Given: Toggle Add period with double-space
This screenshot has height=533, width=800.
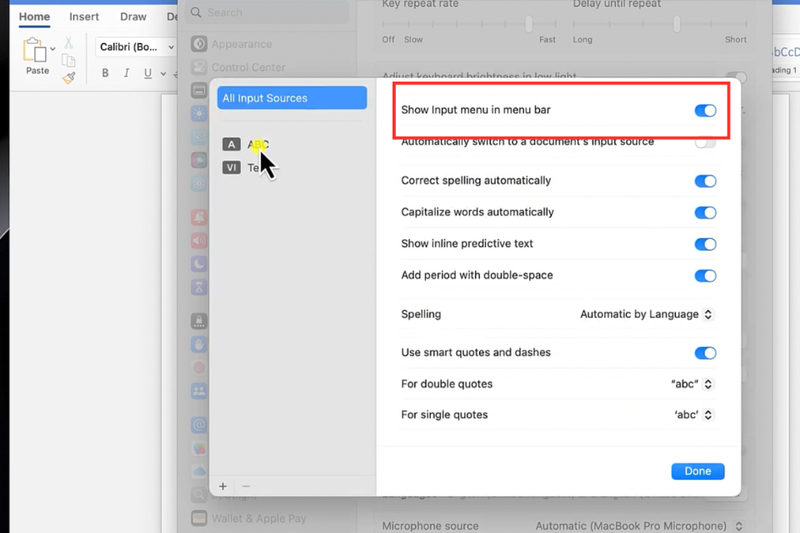Looking at the screenshot, I should point(705,276).
